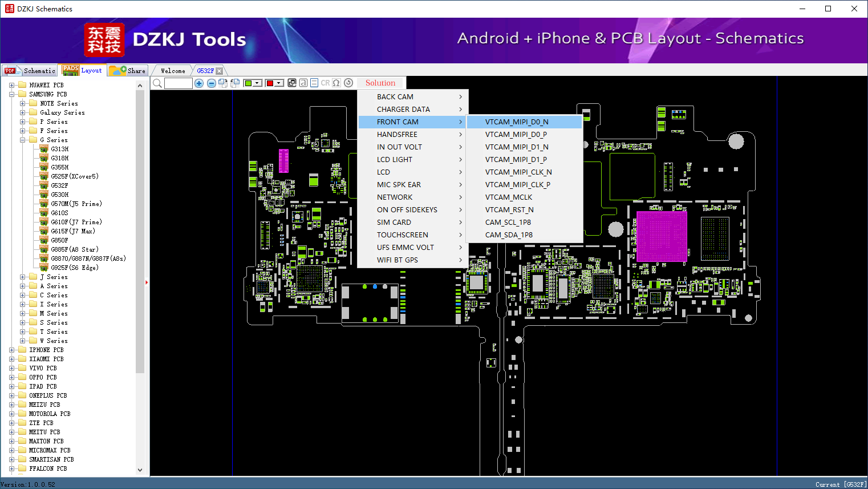Switch to the Layout tab
This screenshot has width=868, height=489.
pyautogui.click(x=82, y=71)
